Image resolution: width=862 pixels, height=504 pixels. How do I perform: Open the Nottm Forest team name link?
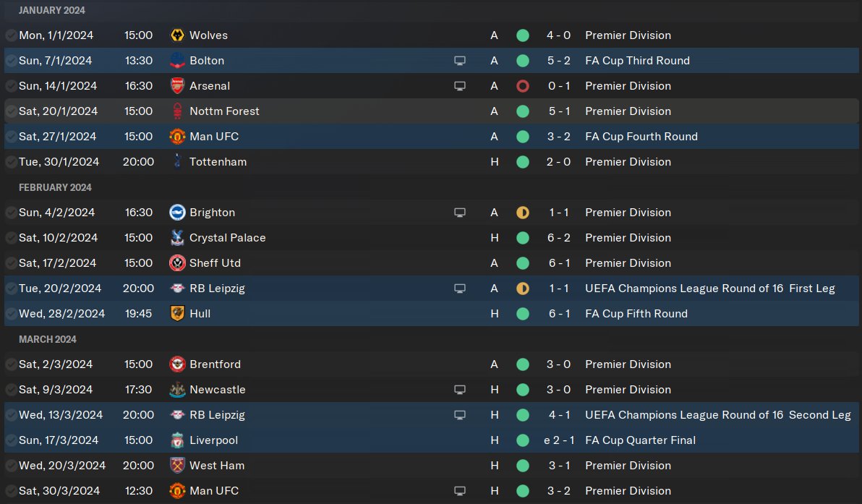224,111
